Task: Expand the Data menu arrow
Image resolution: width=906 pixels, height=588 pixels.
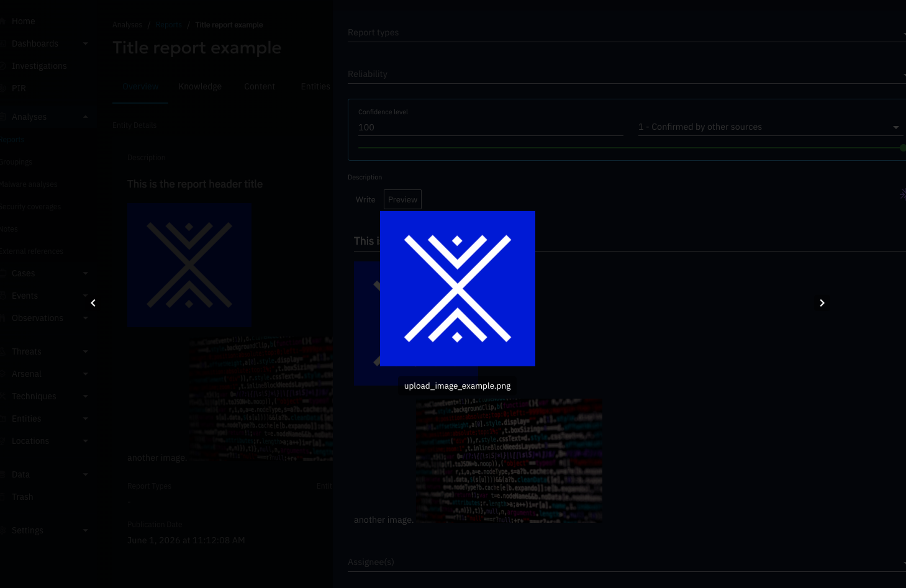Action: (86, 474)
